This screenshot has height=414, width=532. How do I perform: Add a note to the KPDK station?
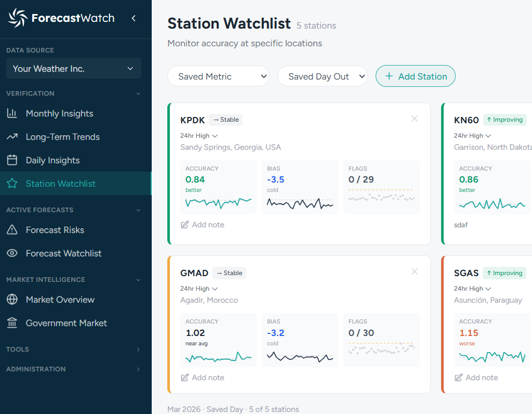click(x=203, y=224)
